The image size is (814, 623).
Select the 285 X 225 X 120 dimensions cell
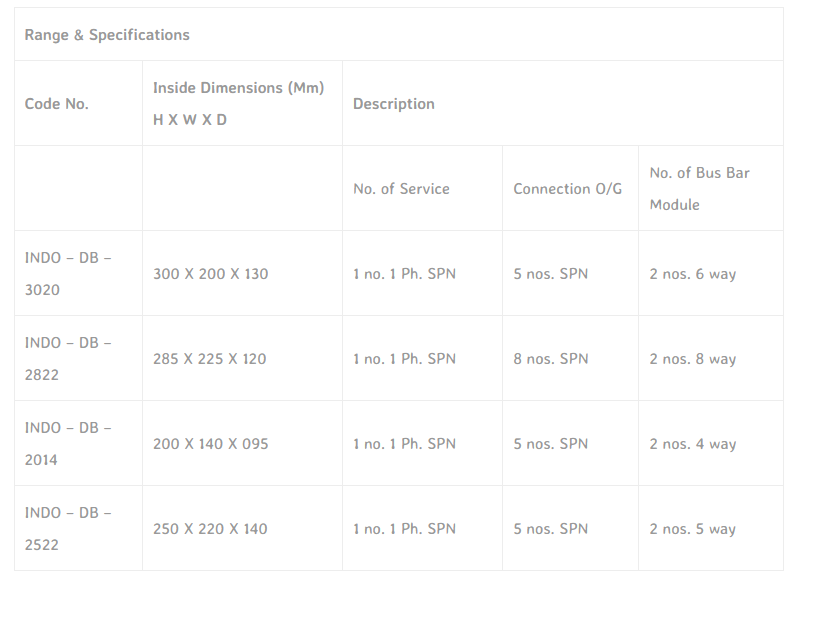click(210, 359)
